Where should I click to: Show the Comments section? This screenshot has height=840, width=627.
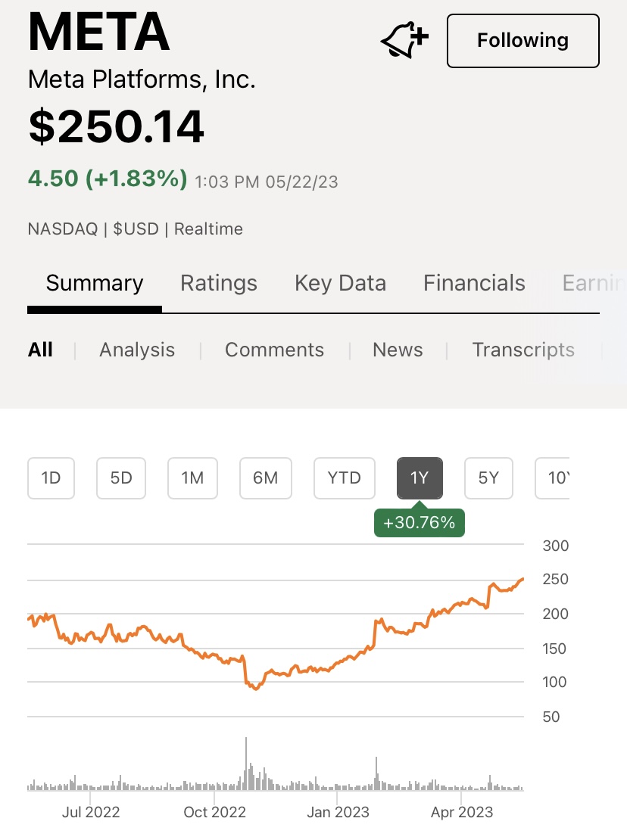274,350
